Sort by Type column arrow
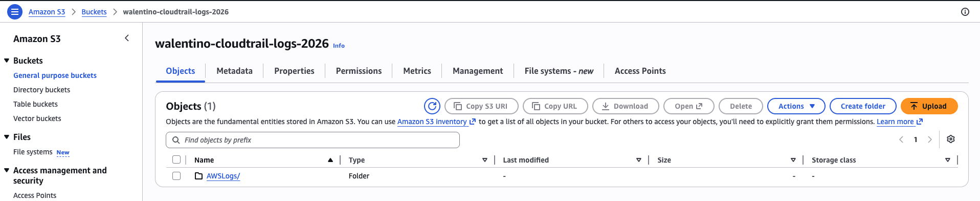980x201 pixels. click(485, 160)
